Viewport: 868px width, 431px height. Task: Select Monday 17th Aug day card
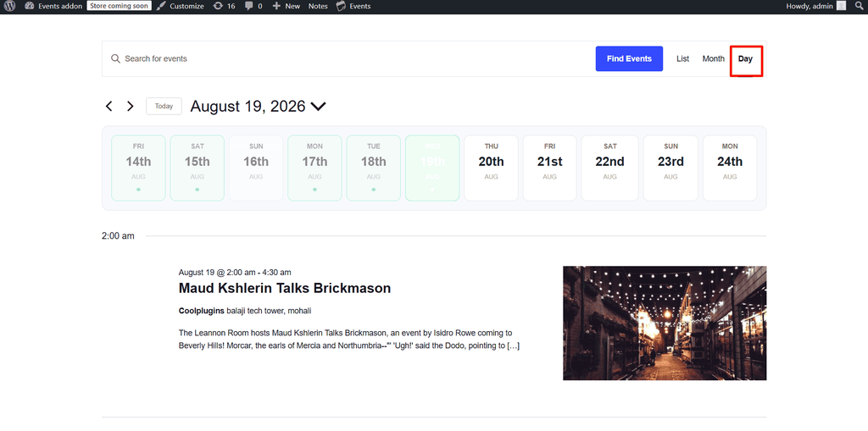point(314,168)
